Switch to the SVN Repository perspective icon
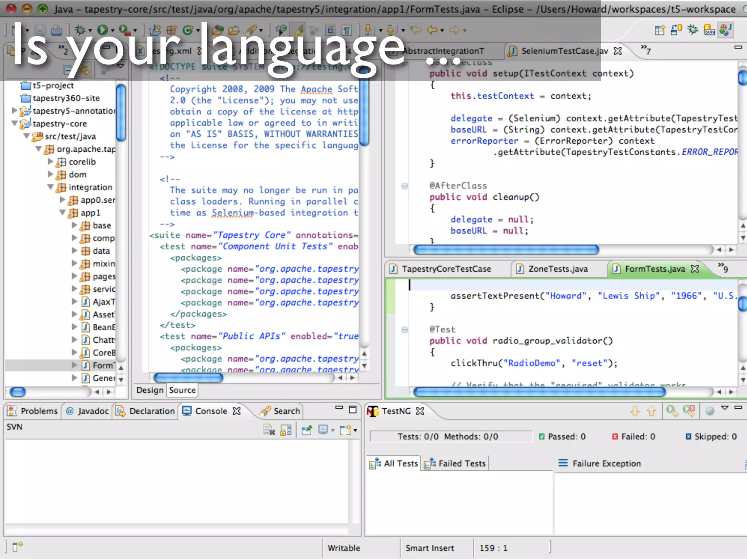 [709, 30]
